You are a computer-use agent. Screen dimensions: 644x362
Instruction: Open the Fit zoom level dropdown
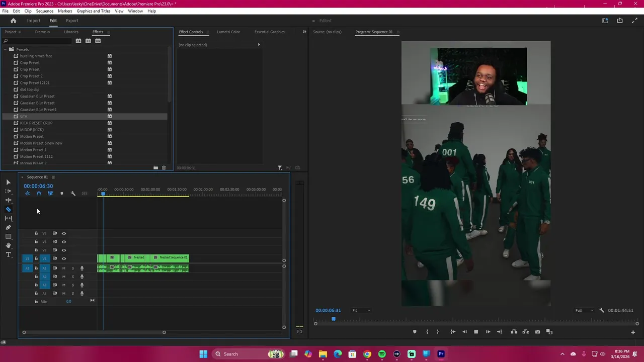coord(361,310)
